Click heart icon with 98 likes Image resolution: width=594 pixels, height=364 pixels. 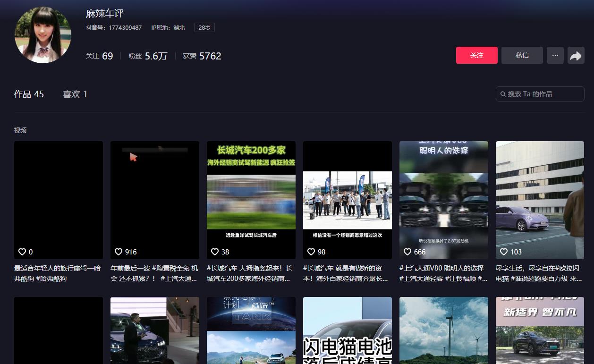click(311, 252)
